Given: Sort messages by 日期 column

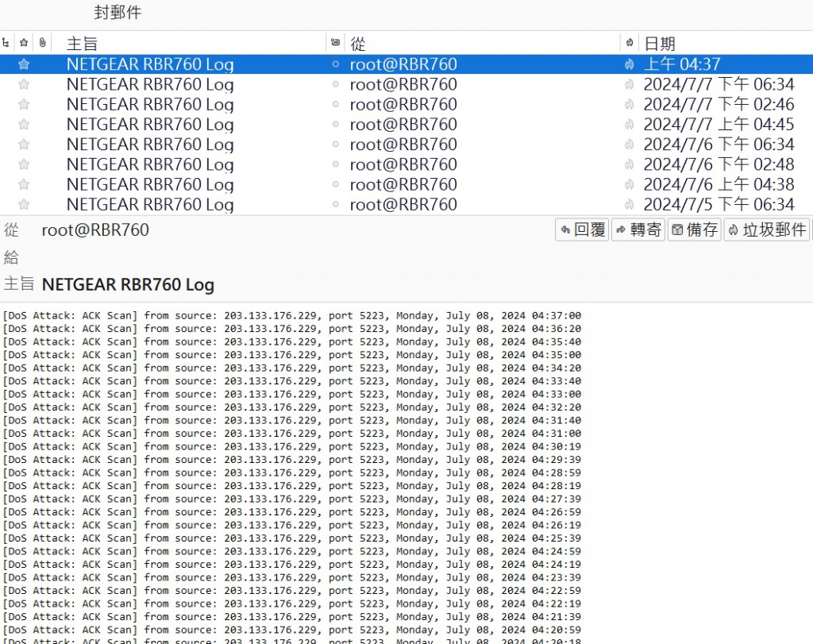Looking at the screenshot, I should [x=660, y=44].
